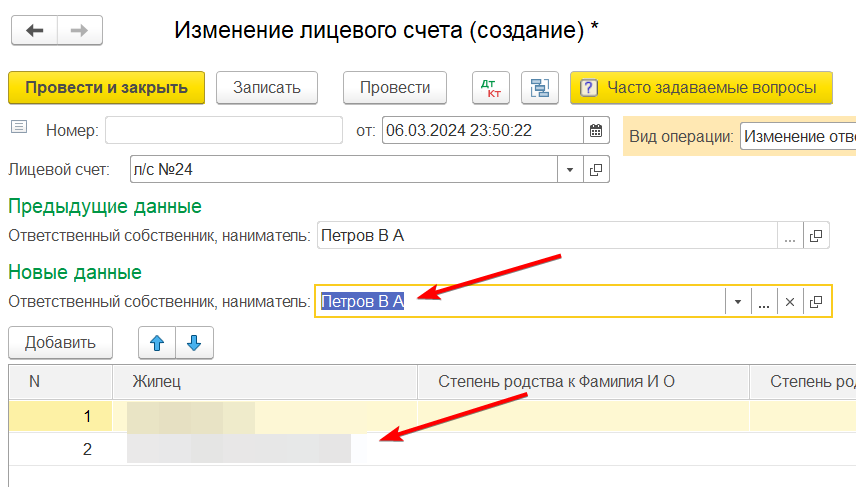The width and height of the screenshot is (856, 487).
Task: Click the Провести button
Action: click(x=395, y=87)
